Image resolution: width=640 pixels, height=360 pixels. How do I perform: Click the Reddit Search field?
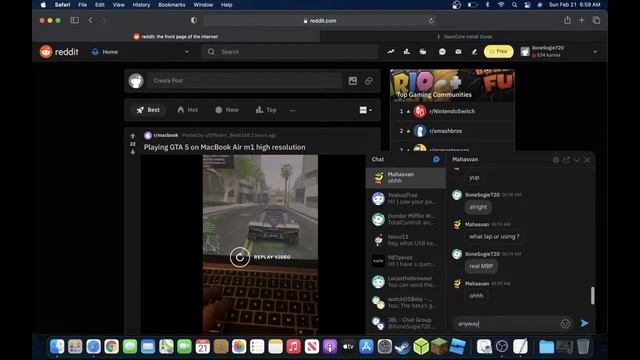coord(289,52)
